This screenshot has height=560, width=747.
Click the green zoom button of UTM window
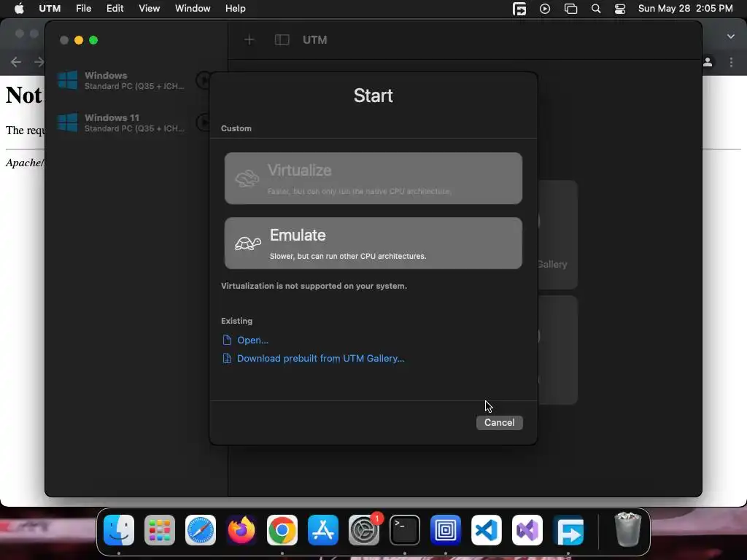(93, 40)
